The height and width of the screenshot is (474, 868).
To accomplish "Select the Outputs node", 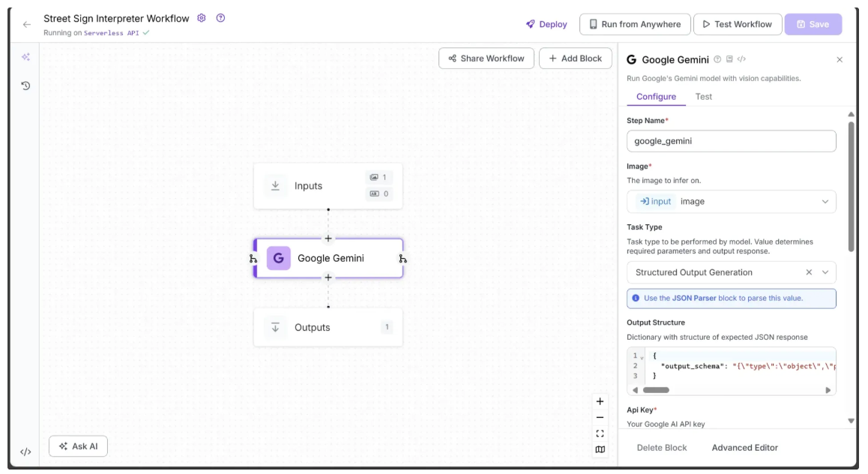I will [x=328, y=327].
